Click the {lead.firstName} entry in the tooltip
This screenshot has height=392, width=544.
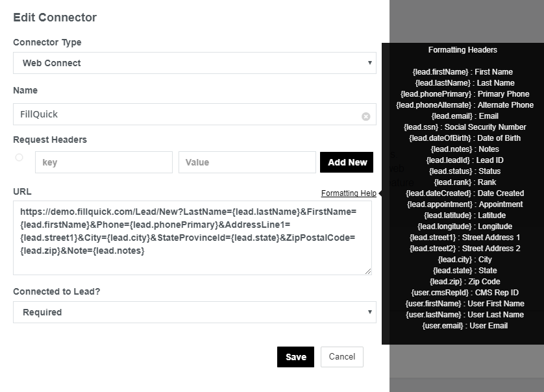pyautogui.click(x=463, y=72)
